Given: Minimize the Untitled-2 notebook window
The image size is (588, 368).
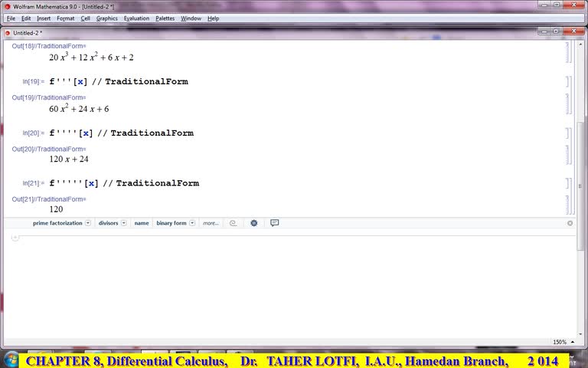Looking at the screenshot, I should 546,31.
